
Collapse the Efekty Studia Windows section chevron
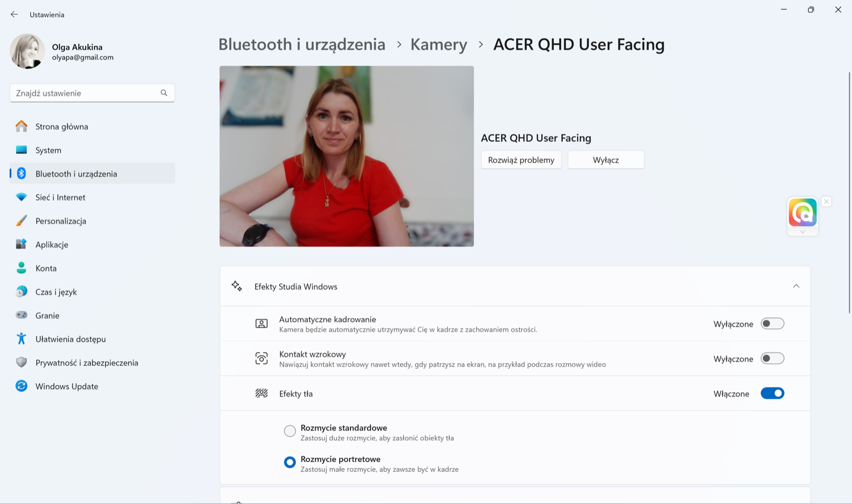click(796, 286)
